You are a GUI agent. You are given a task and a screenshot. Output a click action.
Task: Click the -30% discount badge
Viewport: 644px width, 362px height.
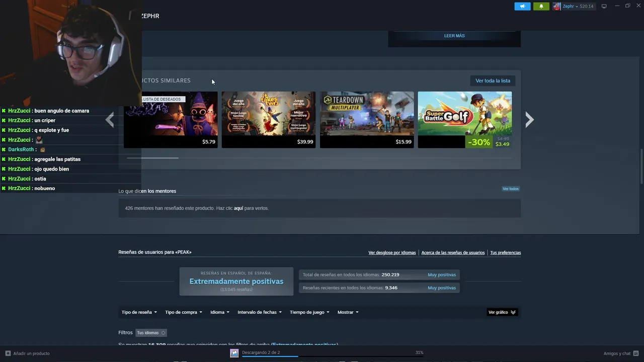tap(479, 142)
